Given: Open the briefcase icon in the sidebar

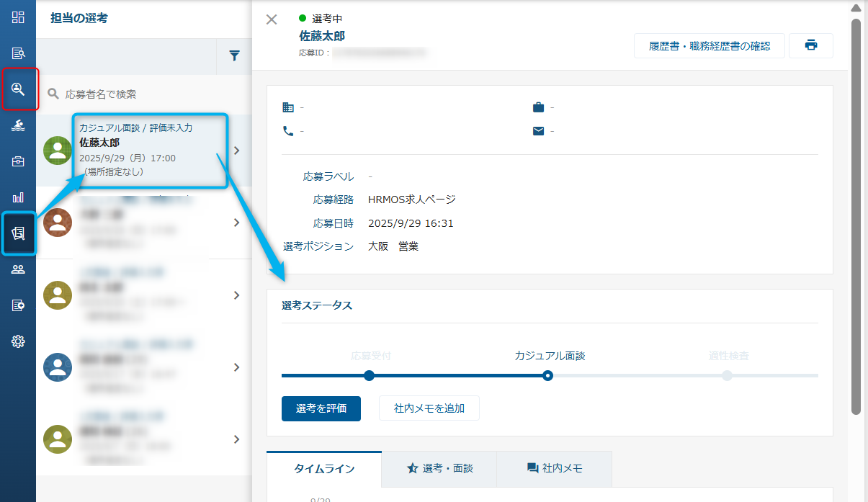Looking at the screenshot, I should 18,161.
